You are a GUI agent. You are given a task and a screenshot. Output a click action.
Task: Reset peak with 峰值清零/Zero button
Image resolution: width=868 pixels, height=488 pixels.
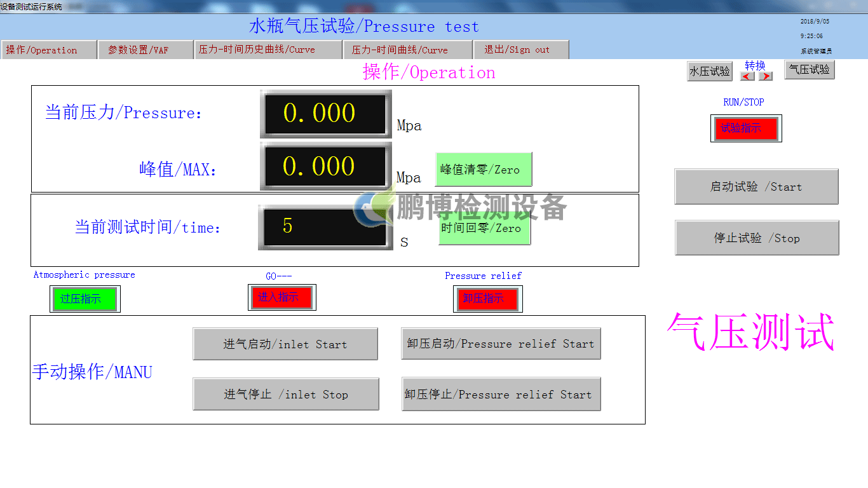(483, 170)
